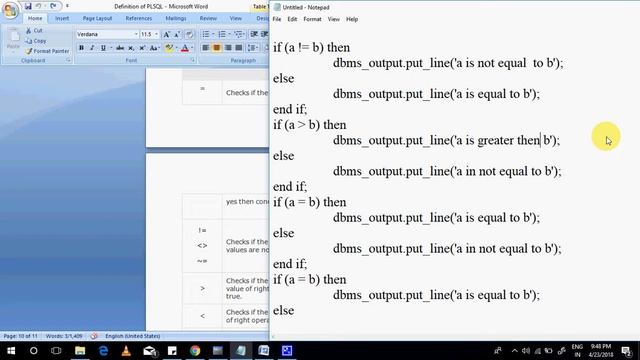Screen dimensions: 640x360
Task: Apply a numbered list
Action: 222,34
